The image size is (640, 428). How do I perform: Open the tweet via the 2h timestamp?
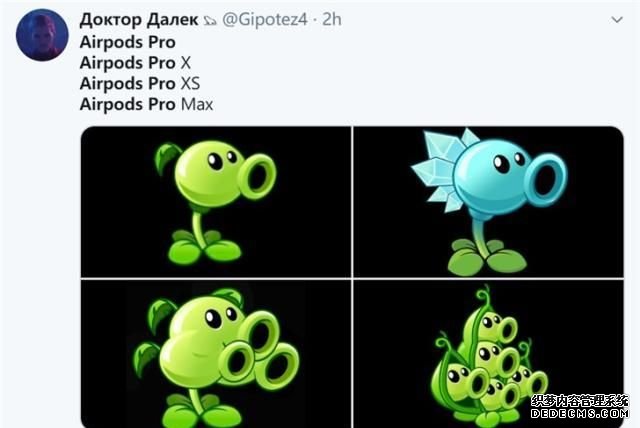(332, 20)
